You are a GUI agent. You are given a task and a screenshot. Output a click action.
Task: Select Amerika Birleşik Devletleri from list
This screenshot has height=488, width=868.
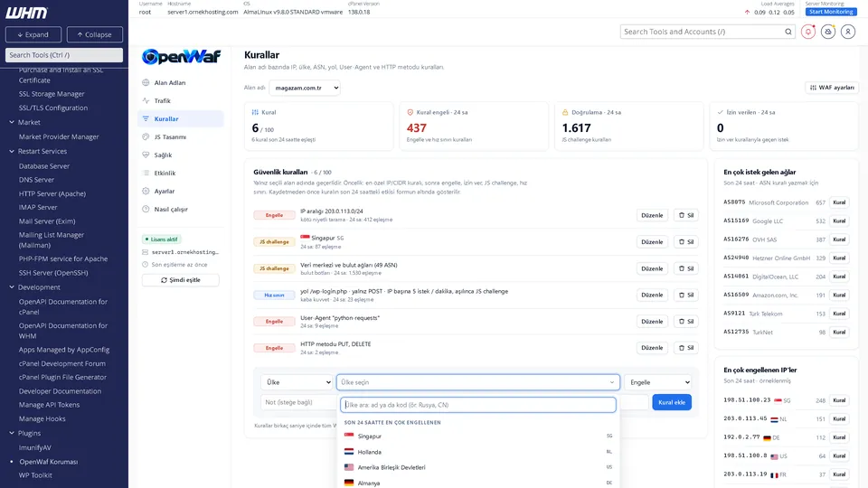tap(478, 467)
